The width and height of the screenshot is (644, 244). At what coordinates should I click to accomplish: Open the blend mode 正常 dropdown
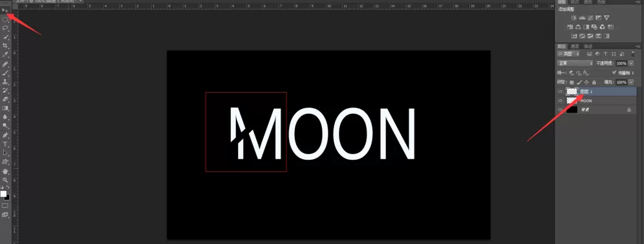click(575, 63)
